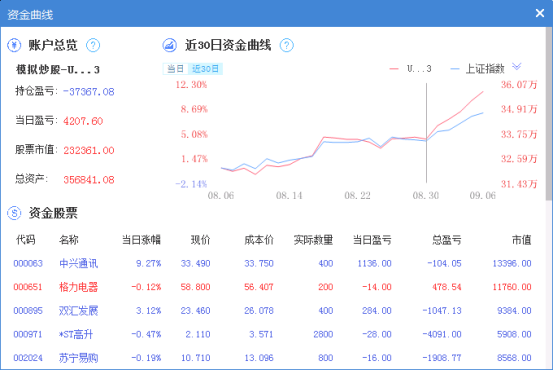The image size is (554, 370).
Task: Click the 12.30% axis label
Action: (x=191, y=85)
